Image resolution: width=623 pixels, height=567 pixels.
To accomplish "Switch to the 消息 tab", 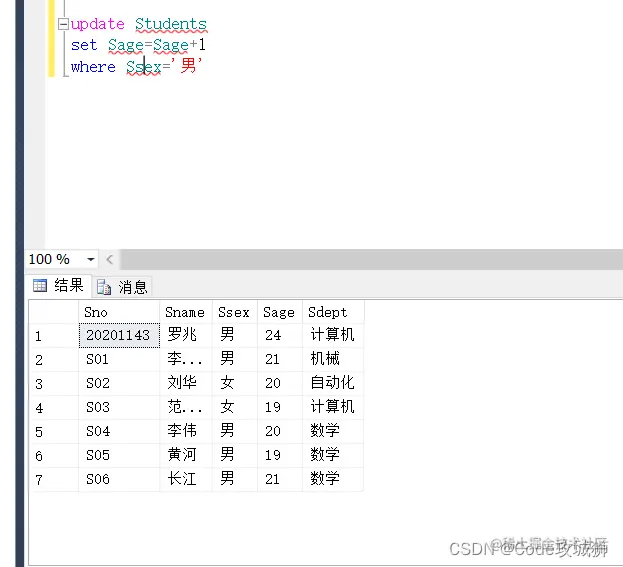I will coord(122,287).
